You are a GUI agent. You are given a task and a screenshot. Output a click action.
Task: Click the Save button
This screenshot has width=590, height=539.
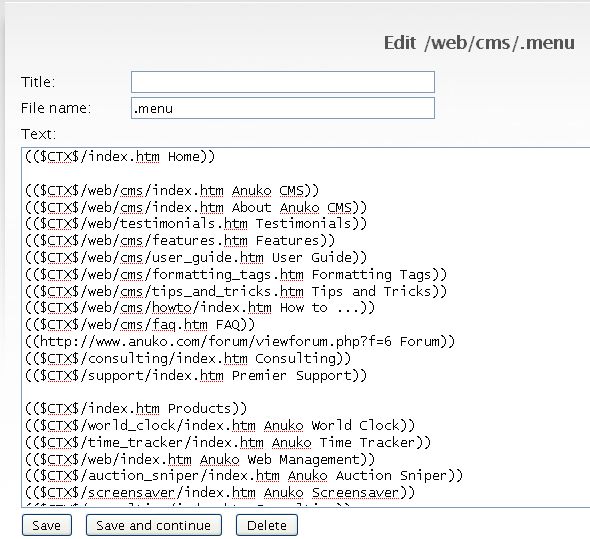pos(47,525)
